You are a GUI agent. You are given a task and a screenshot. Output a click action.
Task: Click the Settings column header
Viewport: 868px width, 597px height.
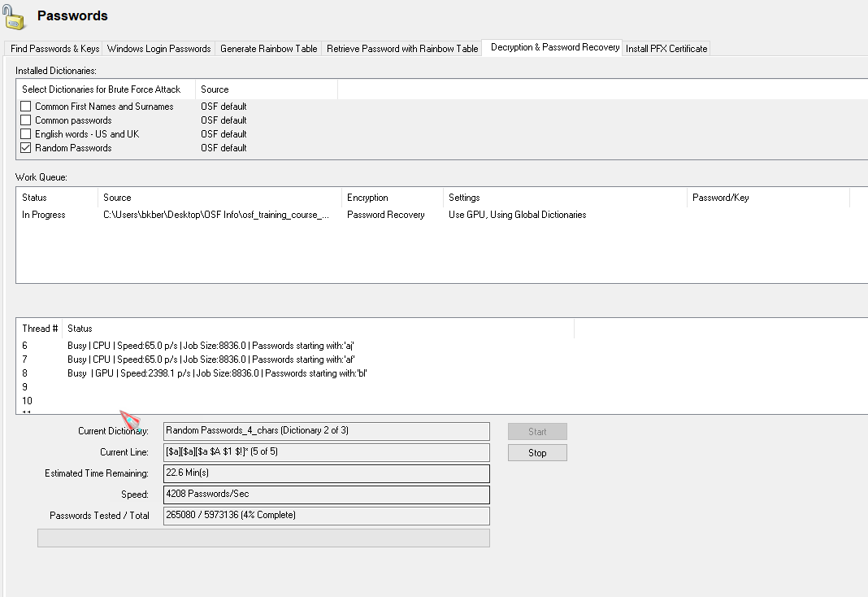(x=565, y=198)
